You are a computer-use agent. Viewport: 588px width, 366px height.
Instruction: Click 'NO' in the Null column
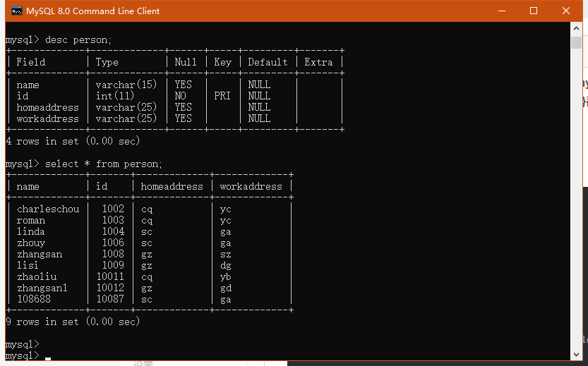pyautogui.click(x=180, y=96)
